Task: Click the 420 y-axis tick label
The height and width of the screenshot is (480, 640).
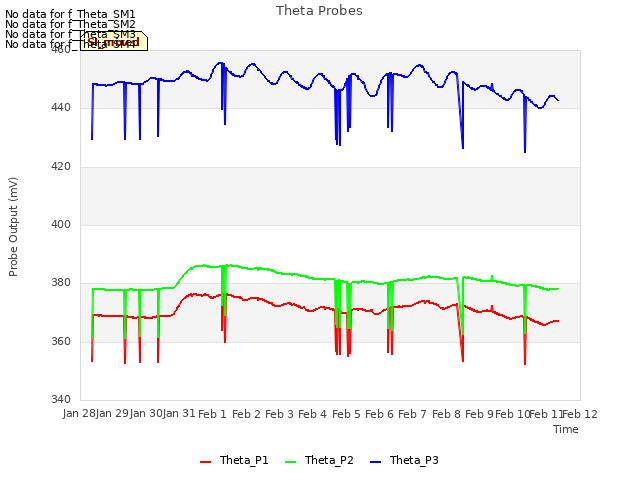Action: pyautogui.click(x=61, y=167)
